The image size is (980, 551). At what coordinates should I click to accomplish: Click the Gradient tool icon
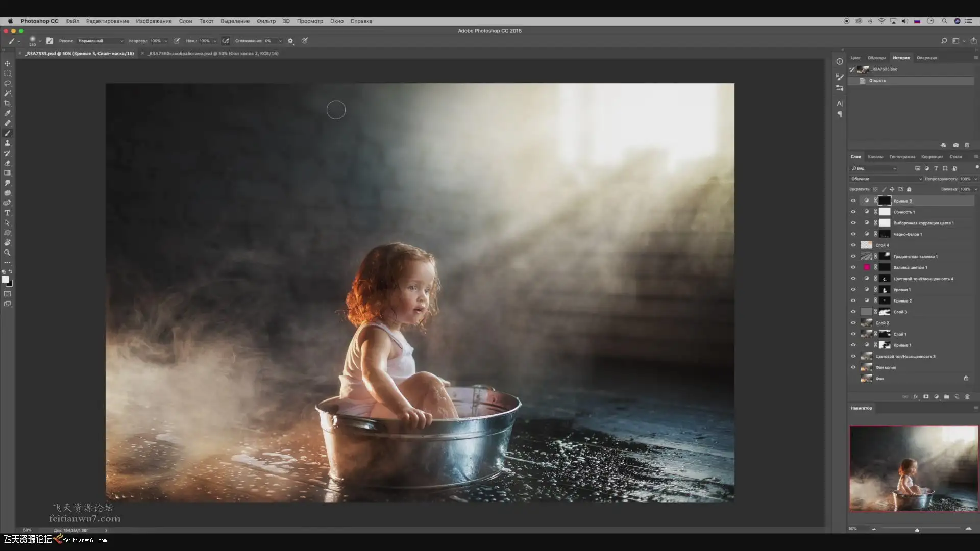click(7, 173)
